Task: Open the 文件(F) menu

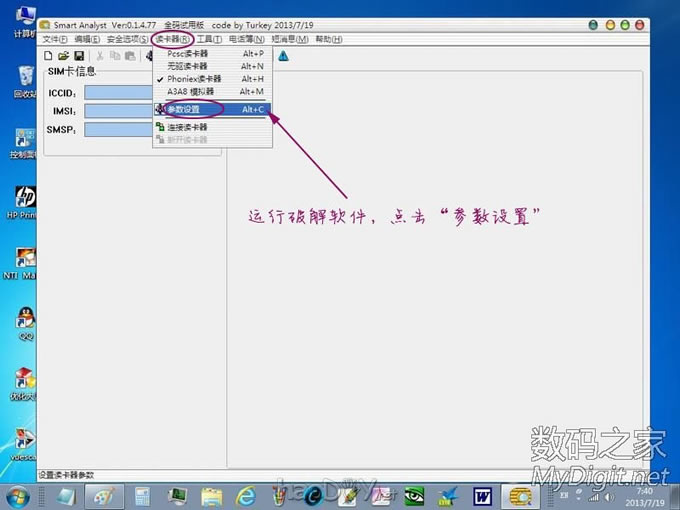Action: pos(55,39)
